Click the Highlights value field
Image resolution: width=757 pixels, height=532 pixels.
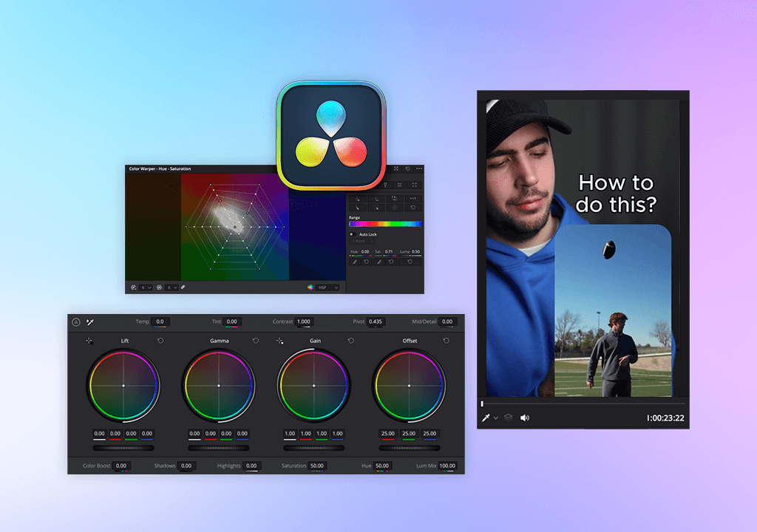coord(251,465)
